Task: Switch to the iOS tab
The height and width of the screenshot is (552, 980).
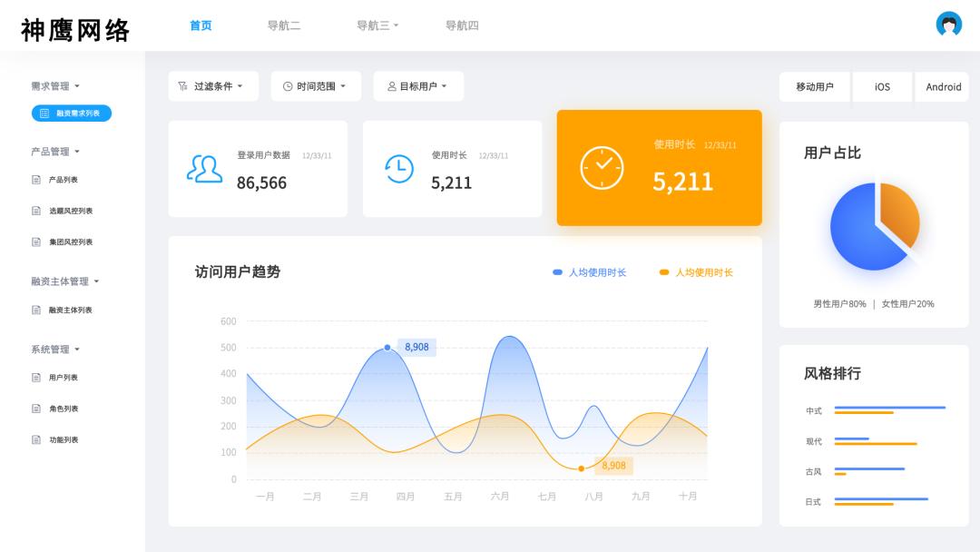Action: click(881, 87)
